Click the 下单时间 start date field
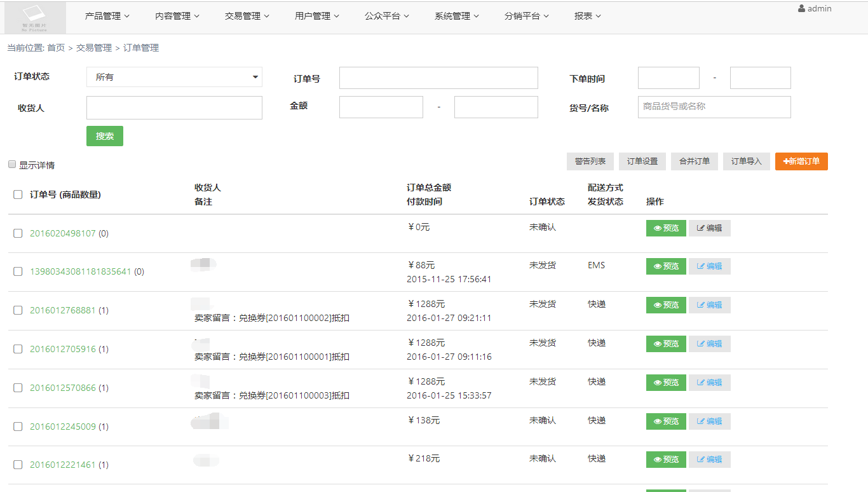The width and height of the screenshot is (868, 492). [668, 78]
